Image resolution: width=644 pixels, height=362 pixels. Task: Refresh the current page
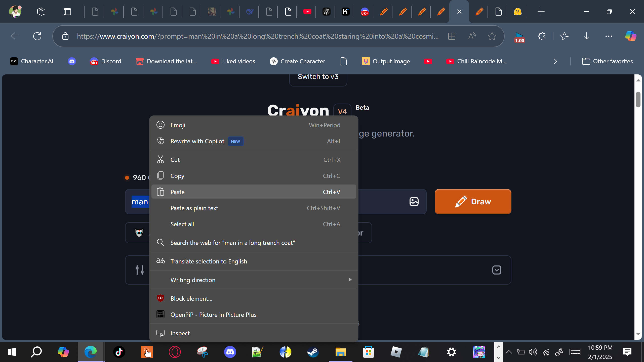[x=37, y=36]
